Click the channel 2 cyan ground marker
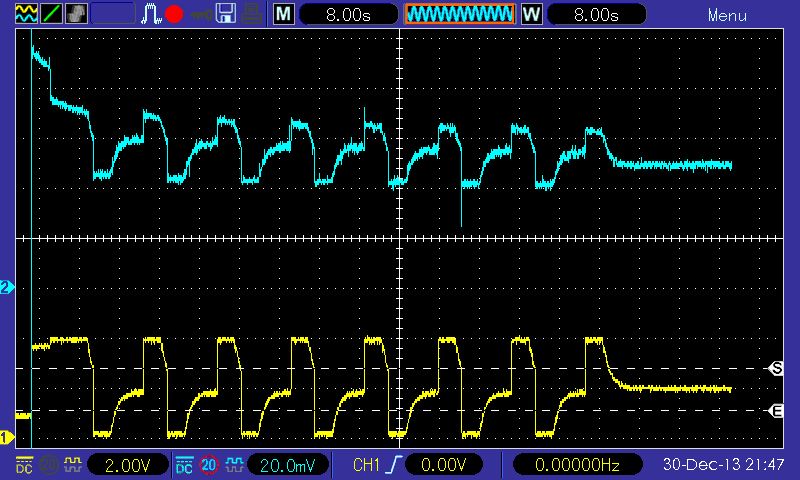This screenshot has height=480, width=800. pyautogui.click(x=7, y=287)
